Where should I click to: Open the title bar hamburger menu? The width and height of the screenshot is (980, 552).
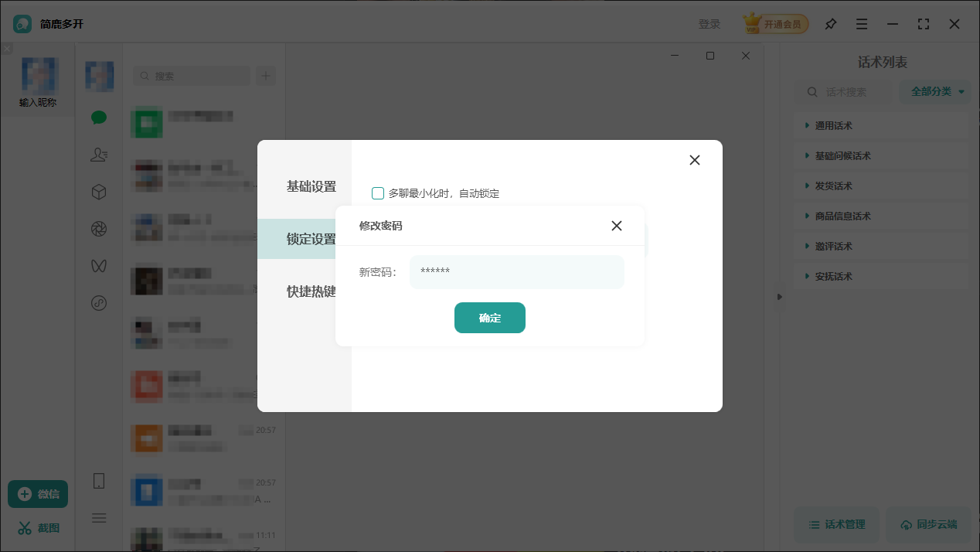(x=862, y=24)
